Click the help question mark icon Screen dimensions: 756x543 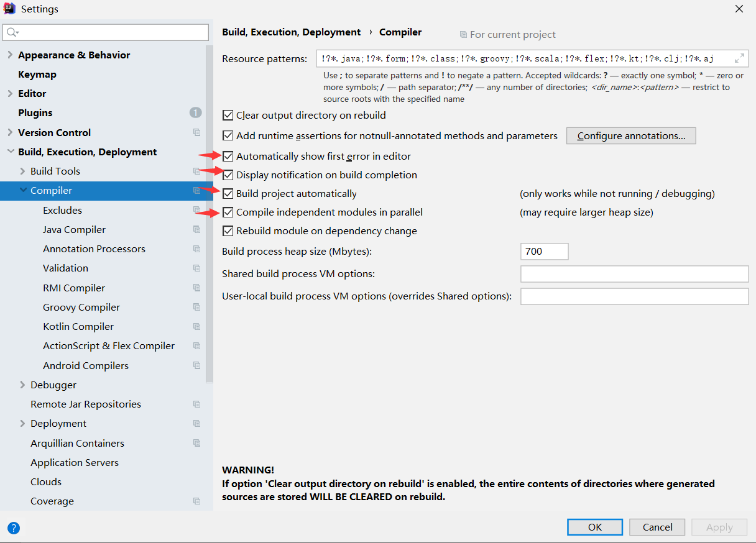[14, 528]
